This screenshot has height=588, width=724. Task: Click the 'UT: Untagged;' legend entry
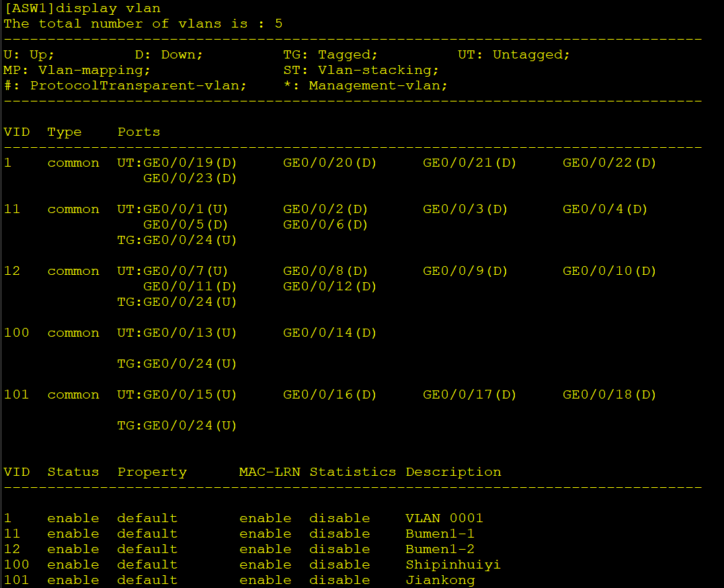[514, 54]
